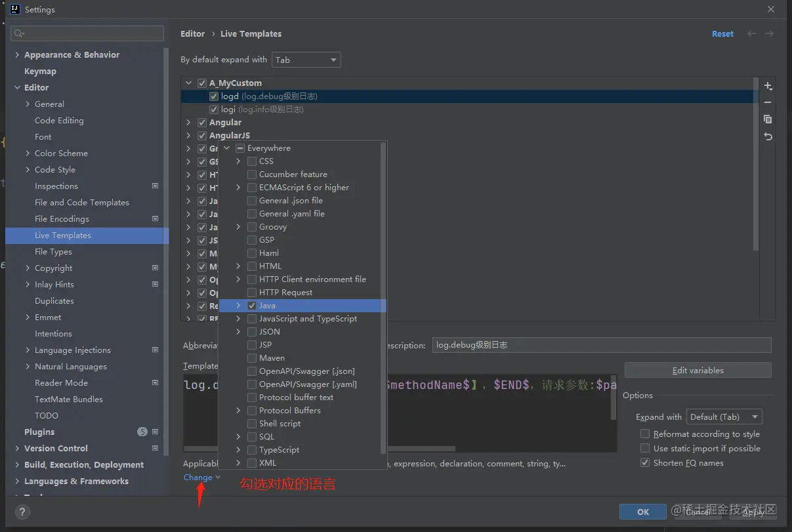
Task: Expand the SQL context node
Action: pyautogui.click(x=239, y=437)
